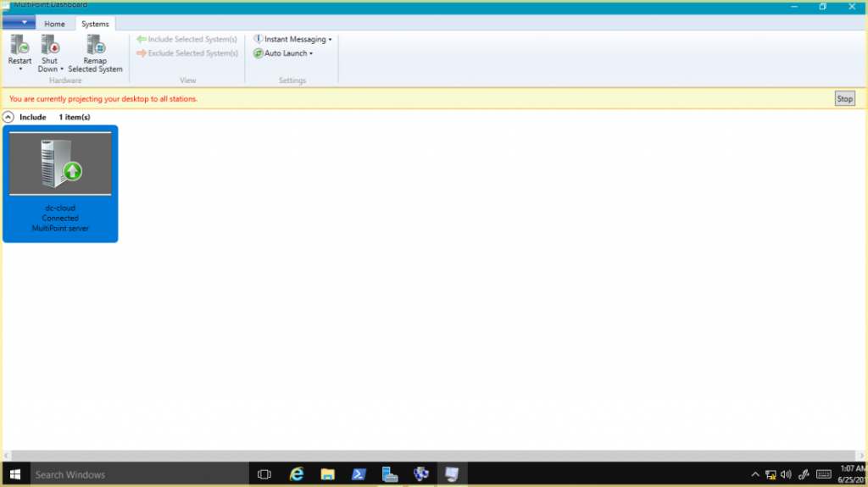Screen dimensions: 868x487
Task: Collapse the Include group
Action: [x=8, y=117]
